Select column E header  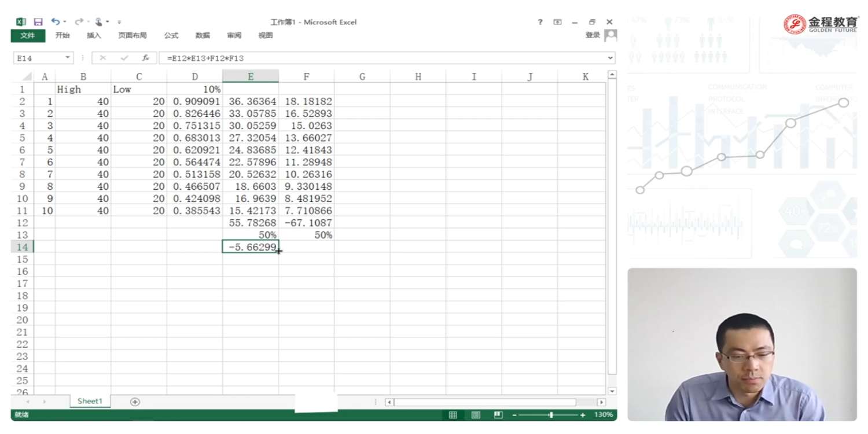tap(251, 76)
